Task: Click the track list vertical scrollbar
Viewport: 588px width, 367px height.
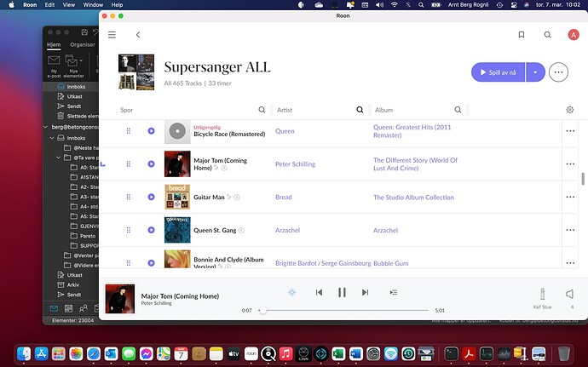Action: point(583,179)
